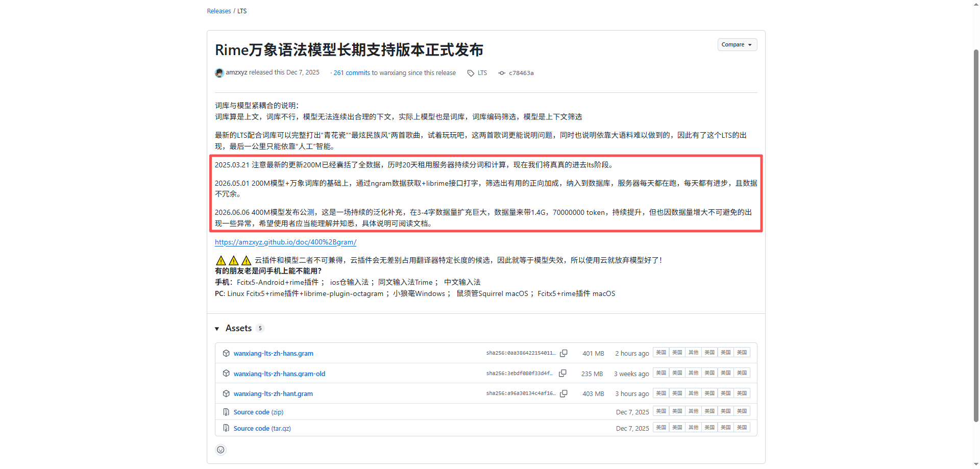Viewport: 980px width, 469px height.
Task: Click the 235 MB file size
Action: pos(592,374)
